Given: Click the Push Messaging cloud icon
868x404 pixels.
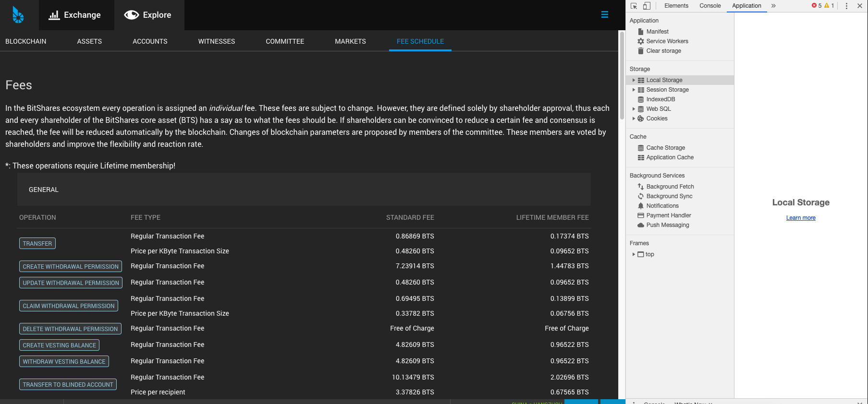Looking at the screenshot, I should click(641, 225).
